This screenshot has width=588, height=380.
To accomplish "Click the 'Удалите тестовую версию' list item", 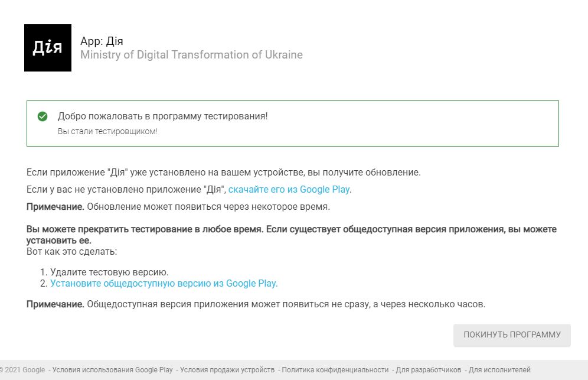I will coord(109,272).
